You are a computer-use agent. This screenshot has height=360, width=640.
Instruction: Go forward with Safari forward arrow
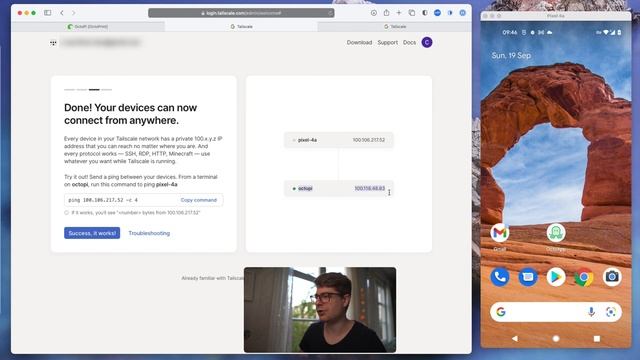point(73,13)
